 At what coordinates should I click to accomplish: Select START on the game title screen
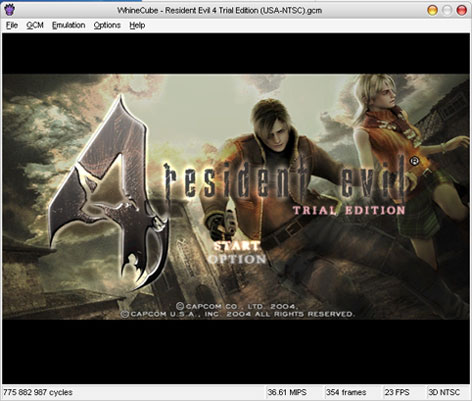(236, 246)
